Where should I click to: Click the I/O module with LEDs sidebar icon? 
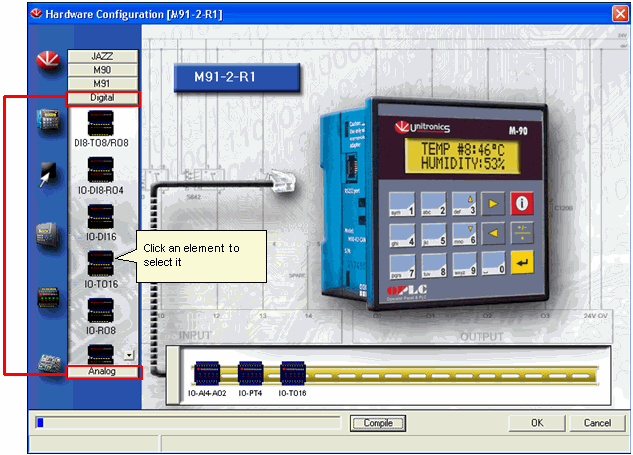(x=48, y=297)
